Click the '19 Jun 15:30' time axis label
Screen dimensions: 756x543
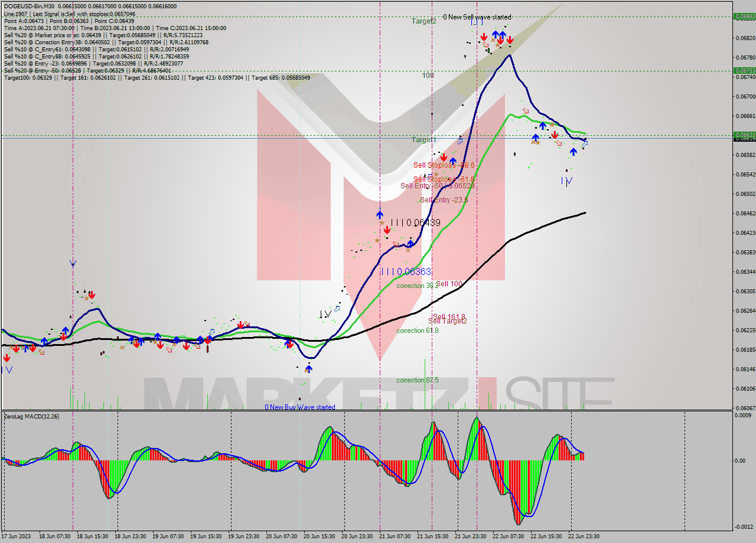206,537
